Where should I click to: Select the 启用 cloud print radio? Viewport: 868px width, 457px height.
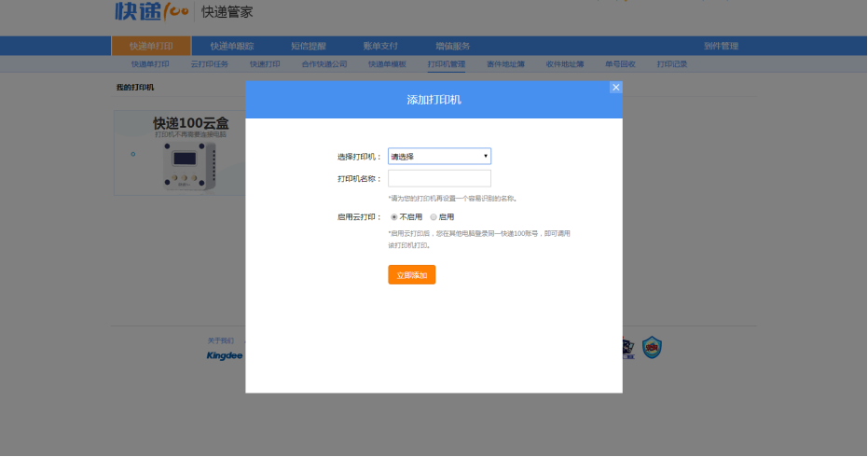pos(434,216)
